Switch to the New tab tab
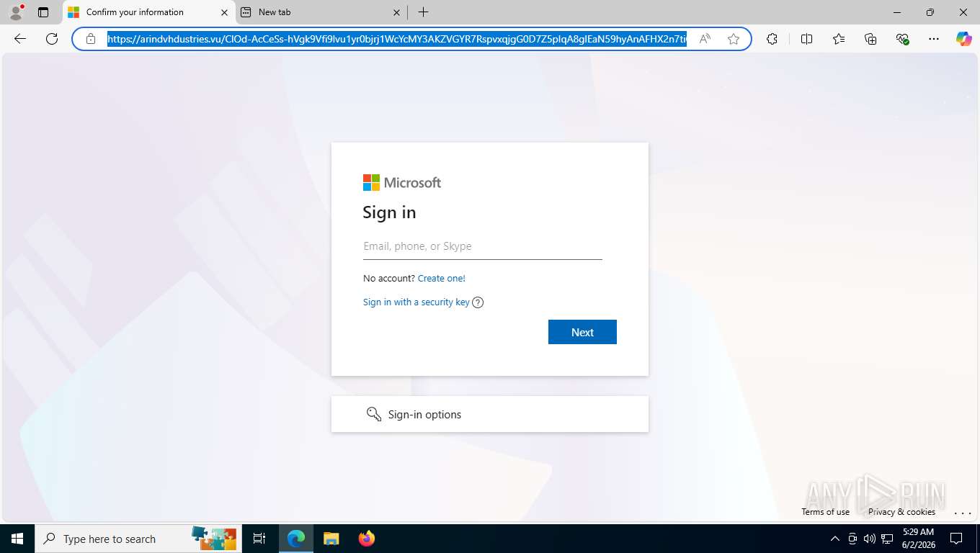 [321, 12]
